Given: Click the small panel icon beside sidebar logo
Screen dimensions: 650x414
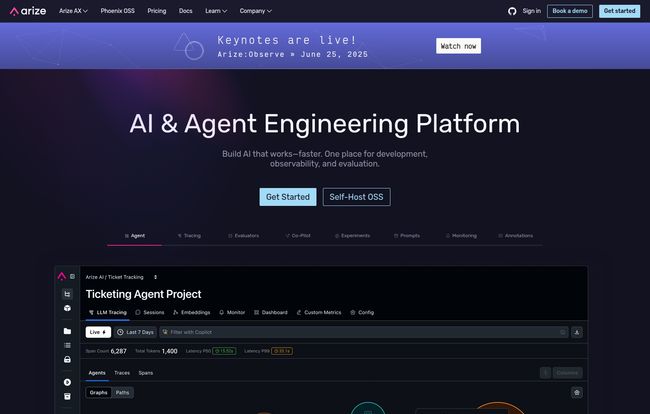Looking at the screenshot, I should (73, 276).
